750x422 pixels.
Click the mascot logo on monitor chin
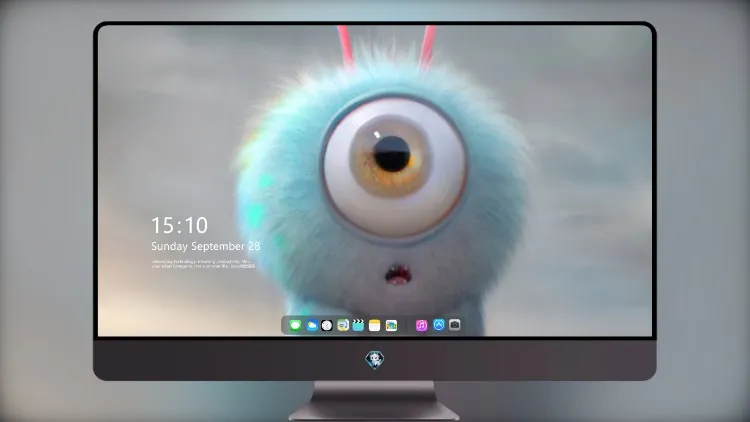coord(375,360)
